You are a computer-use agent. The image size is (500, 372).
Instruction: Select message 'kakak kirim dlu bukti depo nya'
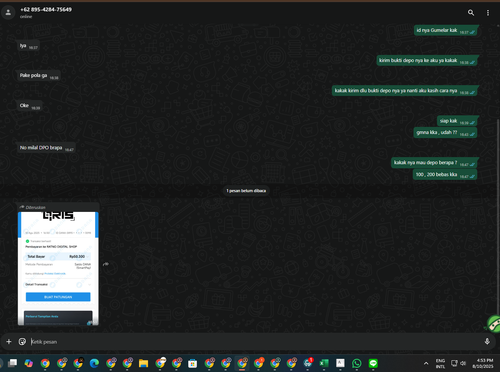click(405, 91)
